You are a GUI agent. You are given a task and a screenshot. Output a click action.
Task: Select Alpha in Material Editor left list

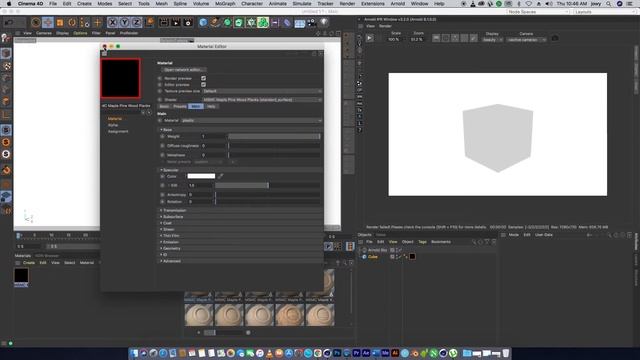(113, 125)
